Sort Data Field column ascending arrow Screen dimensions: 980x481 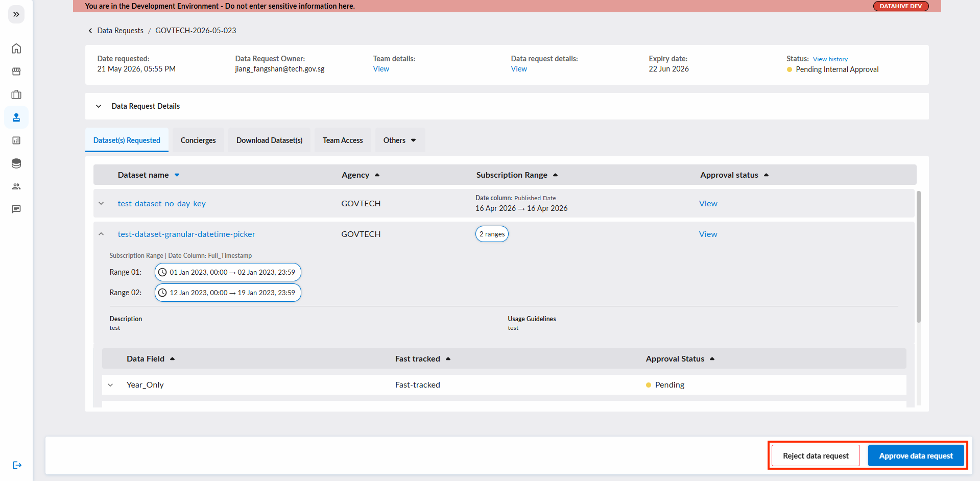pos(173,359)
